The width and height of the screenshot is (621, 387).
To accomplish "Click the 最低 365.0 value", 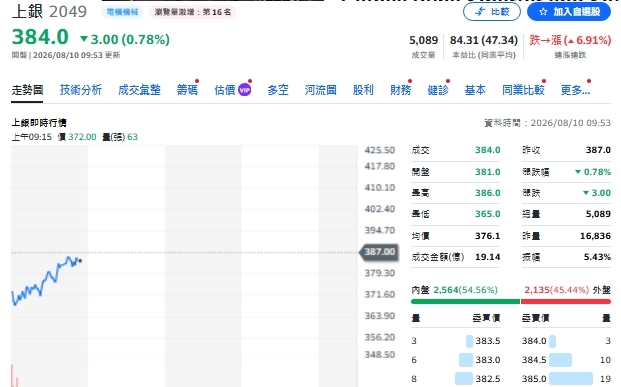I will tap(488, 214).
